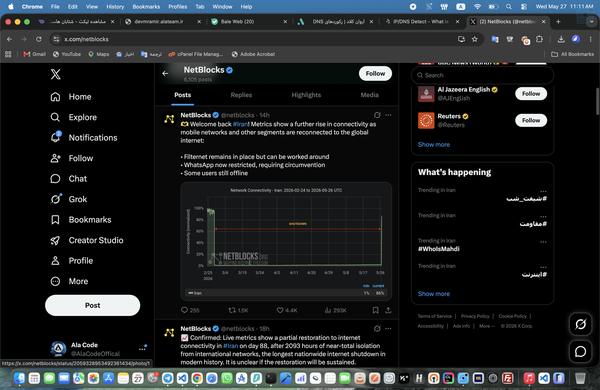Screen dimensions: 600x390
Task: Click the #Iran hashtag in 18h post
Action: point(230,346)
